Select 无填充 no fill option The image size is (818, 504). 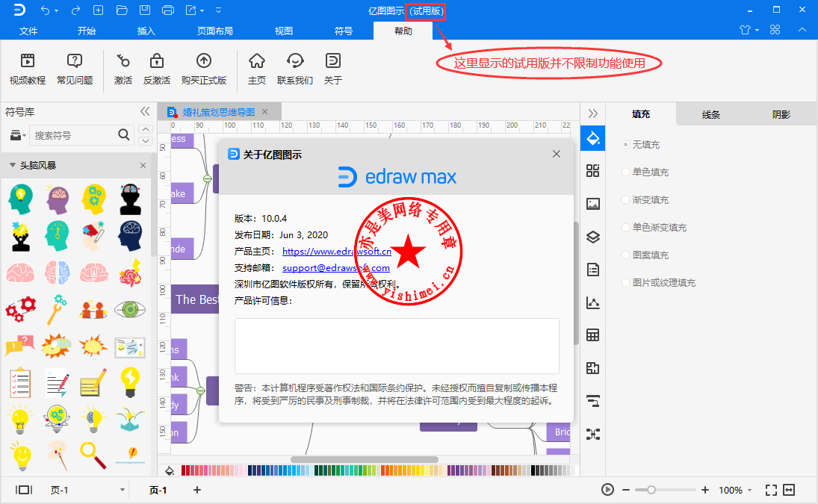[641, 144]
